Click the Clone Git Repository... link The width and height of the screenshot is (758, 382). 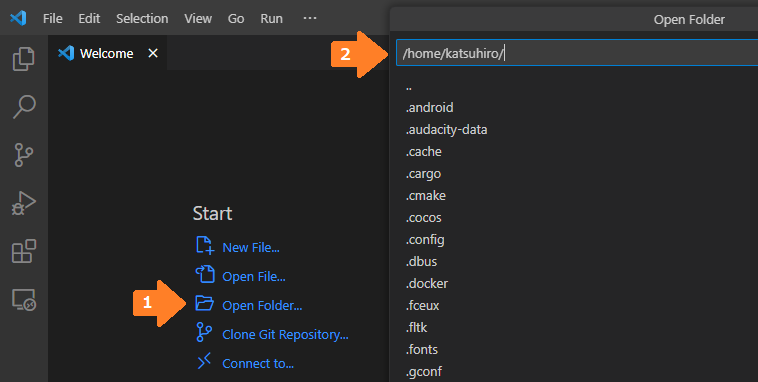tap(285, 335)
